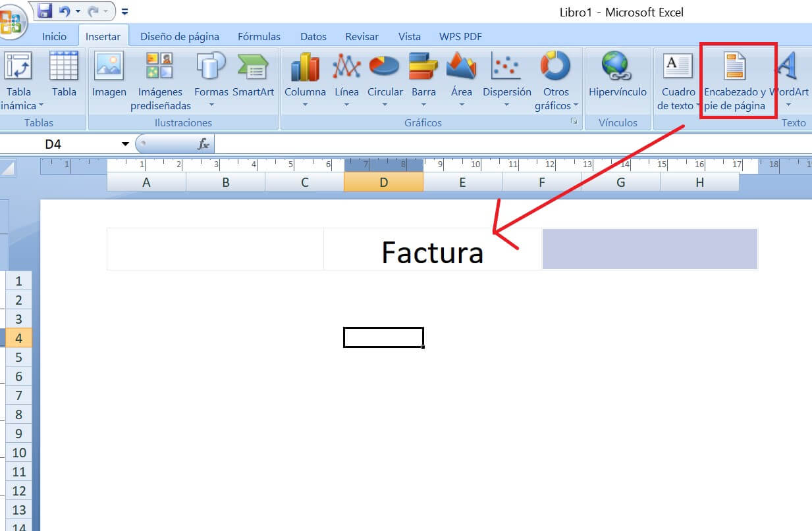Open Imágenes prediseñadas clip art

point(161,81)
